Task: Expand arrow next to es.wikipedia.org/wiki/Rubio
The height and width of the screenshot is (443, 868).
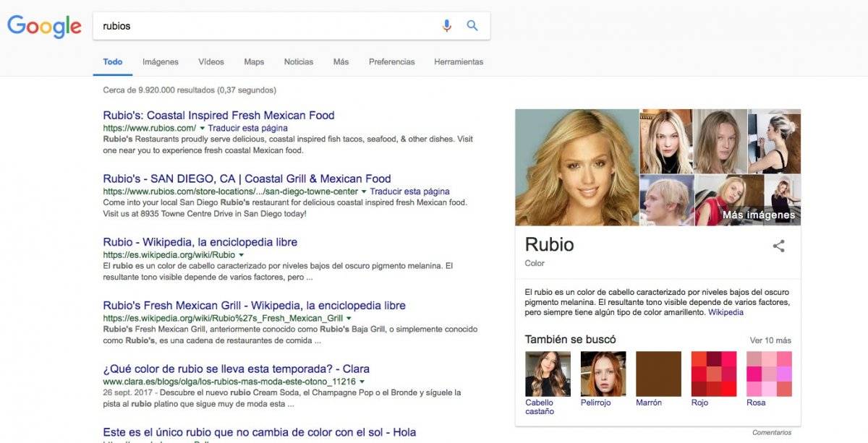Action: (x=242, y=255)
